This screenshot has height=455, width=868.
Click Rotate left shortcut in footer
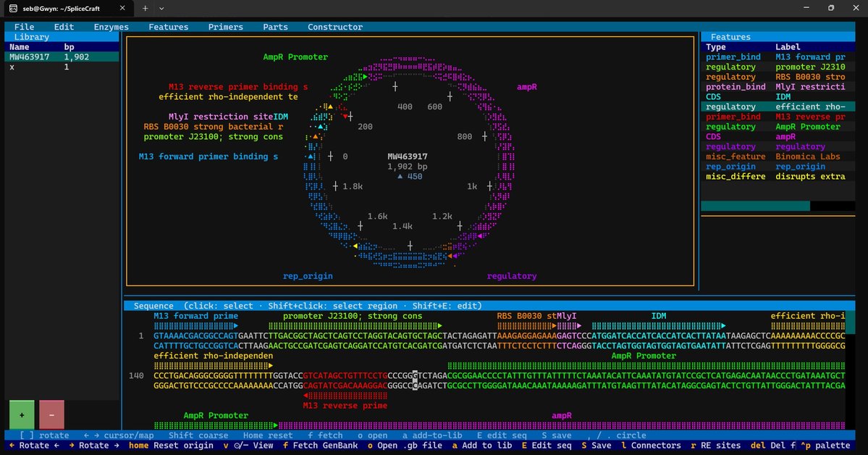tap(34, 445)
